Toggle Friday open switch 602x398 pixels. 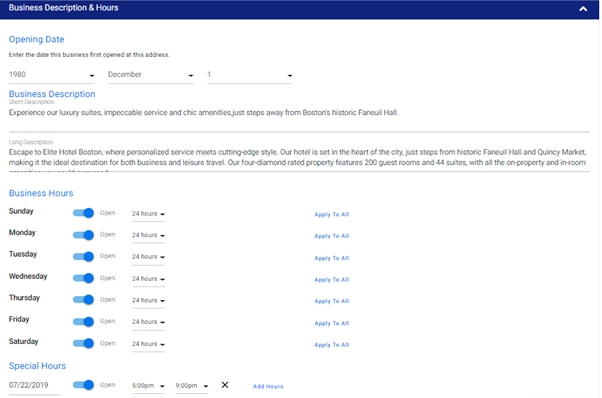pyautogui.click(x=83, y=322)
